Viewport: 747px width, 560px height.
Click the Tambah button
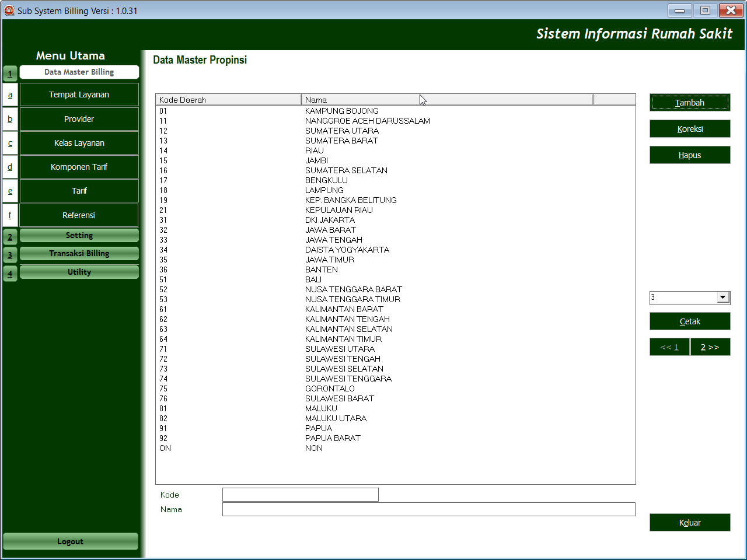pos(690,103)
